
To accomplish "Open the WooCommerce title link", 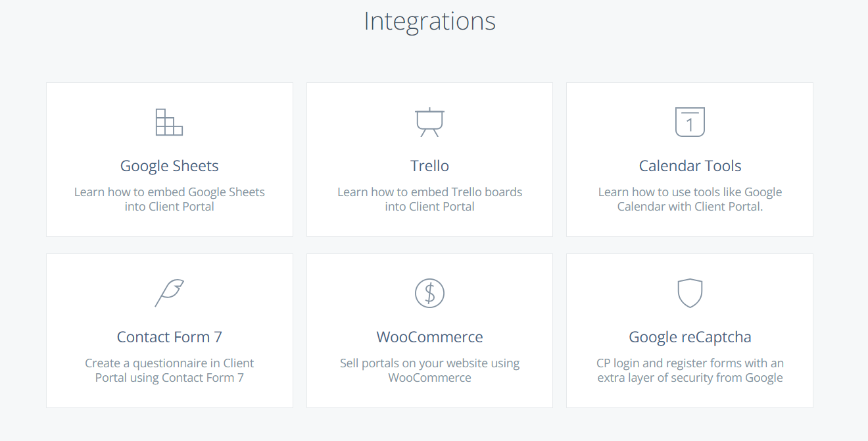I will 429,337.
